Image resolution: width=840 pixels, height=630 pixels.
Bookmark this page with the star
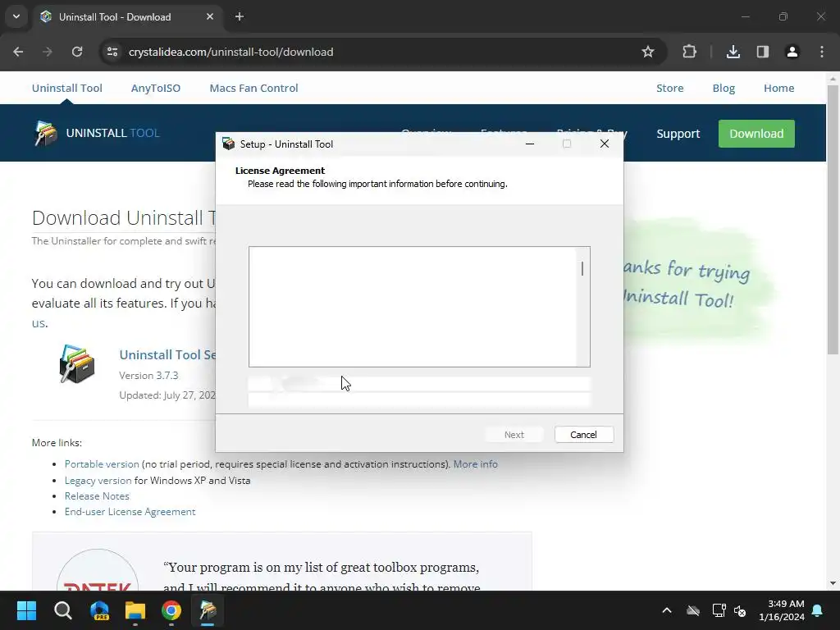(648, 52)
